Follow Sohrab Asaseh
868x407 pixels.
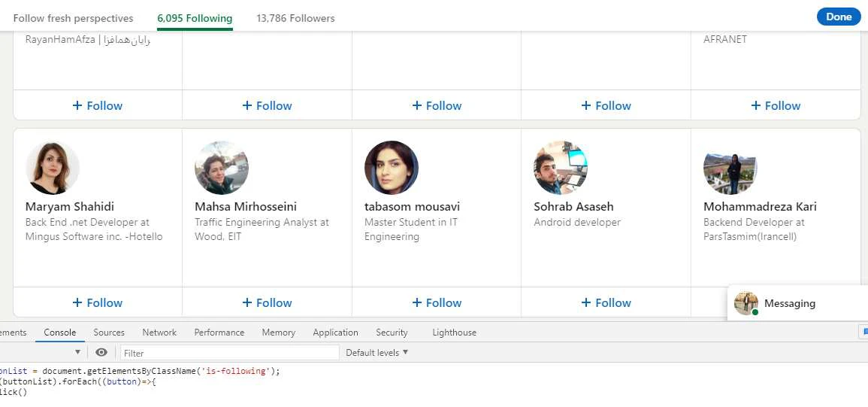[606, 302]
